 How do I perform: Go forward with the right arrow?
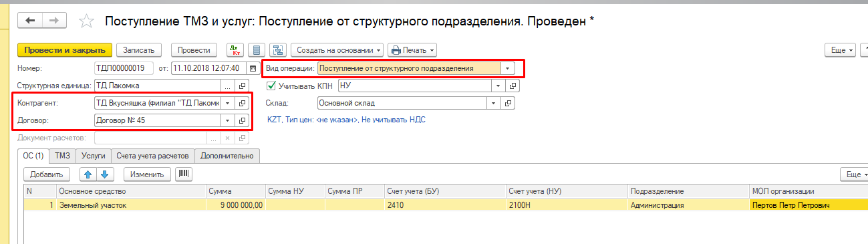[x=53, y=21]
